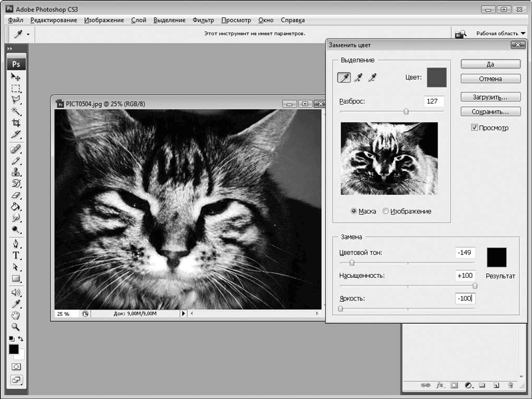Click the Результат color swatch
This screenshot has height=399, width=532.
496,257
